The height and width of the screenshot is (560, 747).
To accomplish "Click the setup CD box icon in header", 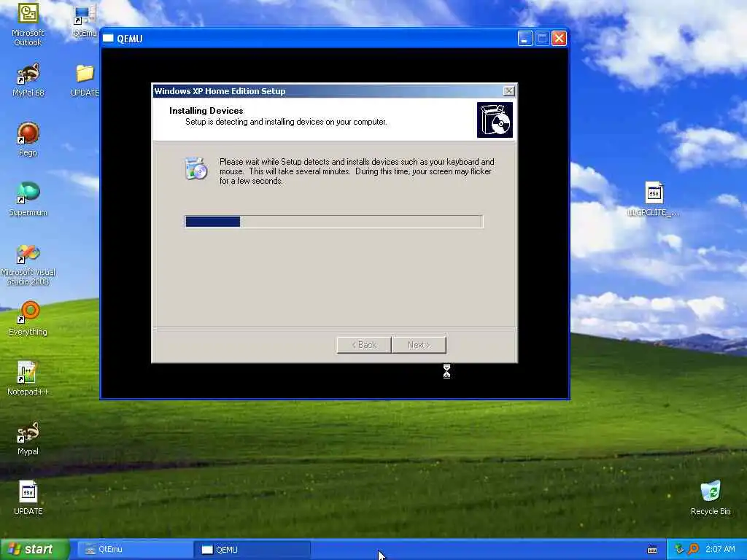I will (x=495, y=120).
